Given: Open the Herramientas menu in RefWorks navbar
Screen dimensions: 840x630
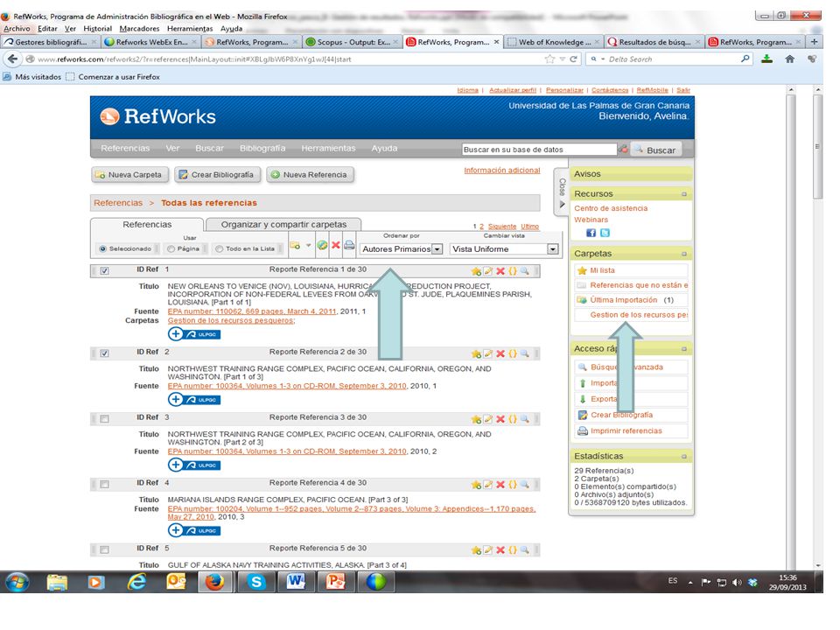Looking at the screenshot, I should [328, 149].
